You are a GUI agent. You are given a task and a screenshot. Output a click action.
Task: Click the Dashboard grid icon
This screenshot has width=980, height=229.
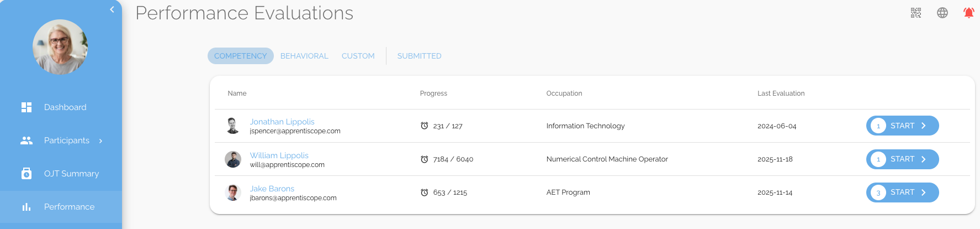tap(27, 107)
